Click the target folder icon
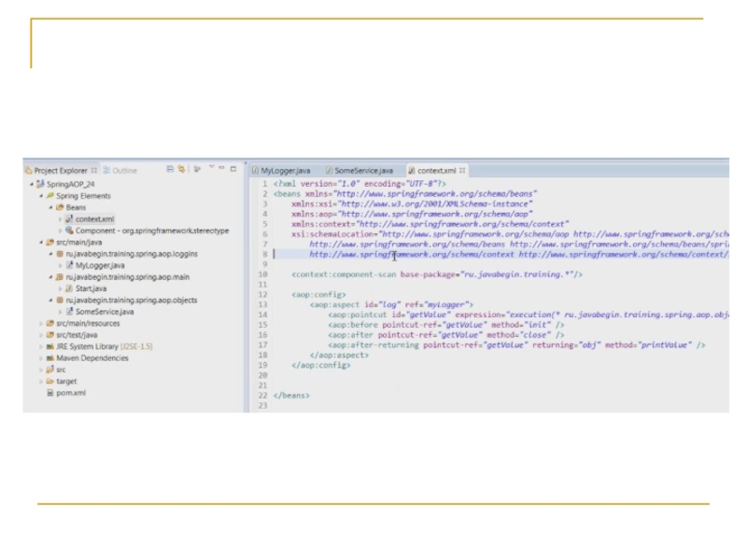Screen dimensions: 747x560 49,381
